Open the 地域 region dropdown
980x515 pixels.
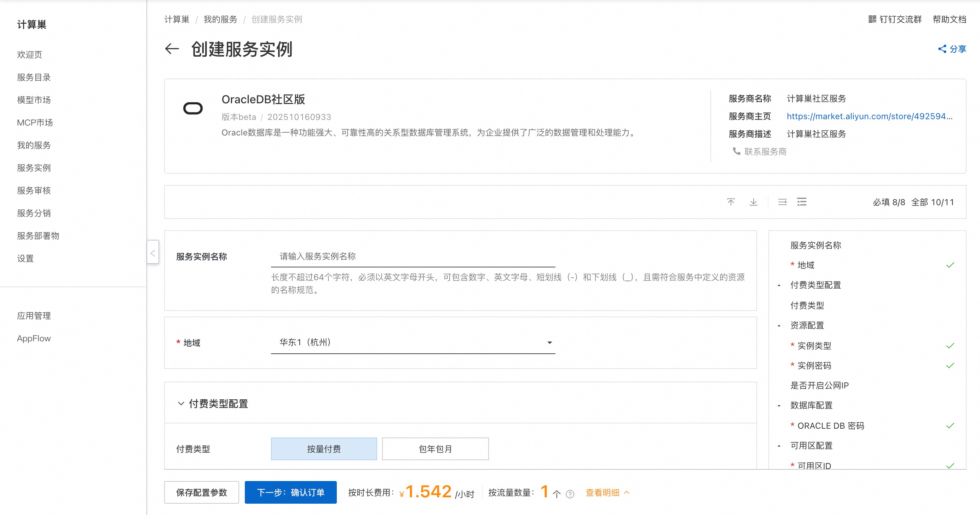coord(413,342)
